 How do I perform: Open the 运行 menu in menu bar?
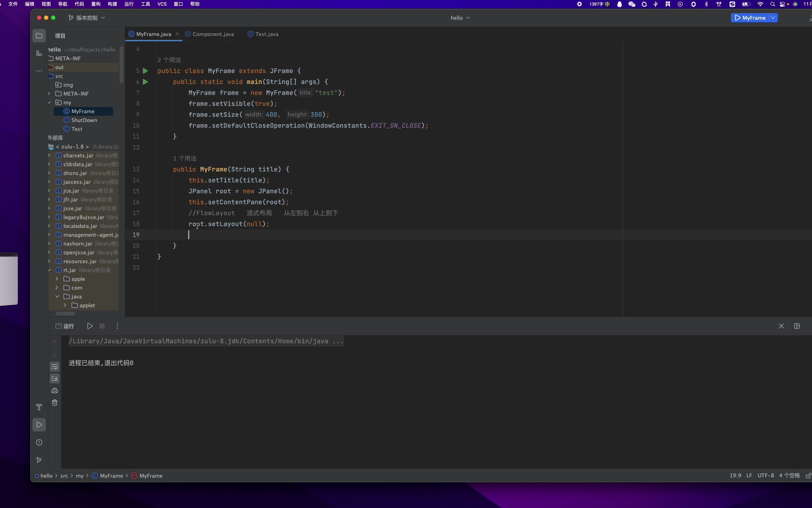tap(129, 4)
